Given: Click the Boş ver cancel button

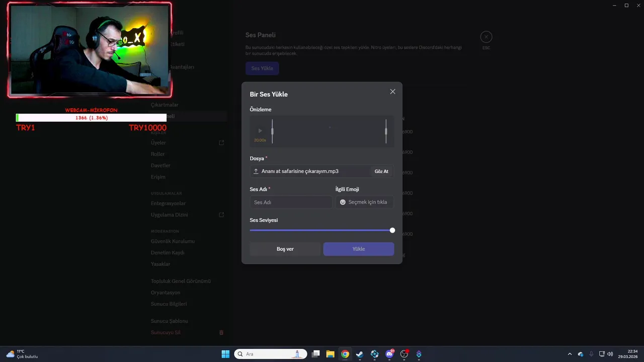Looking at the screenshot, I should [x=285, y=249].
